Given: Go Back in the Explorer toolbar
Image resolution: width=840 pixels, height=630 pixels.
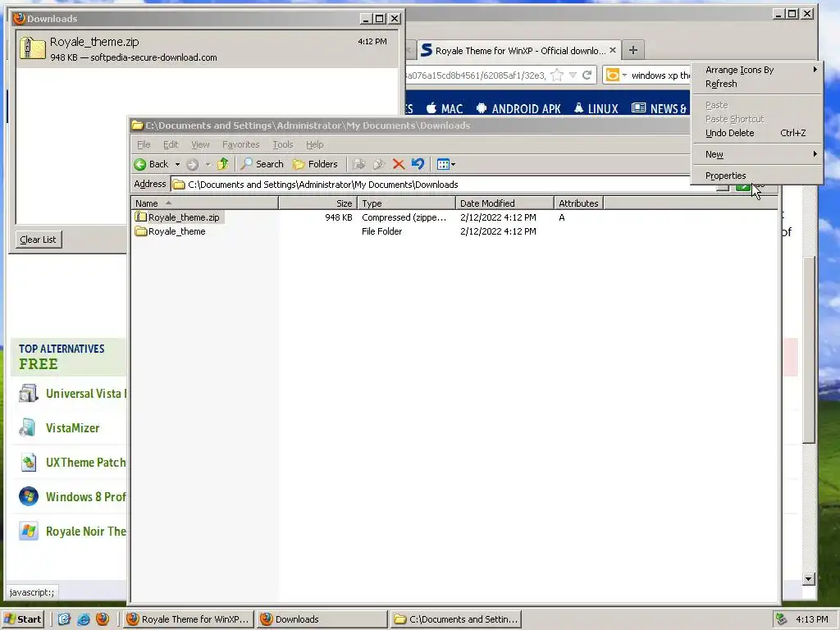Looking at the screenshot, I should pos(151,164).
